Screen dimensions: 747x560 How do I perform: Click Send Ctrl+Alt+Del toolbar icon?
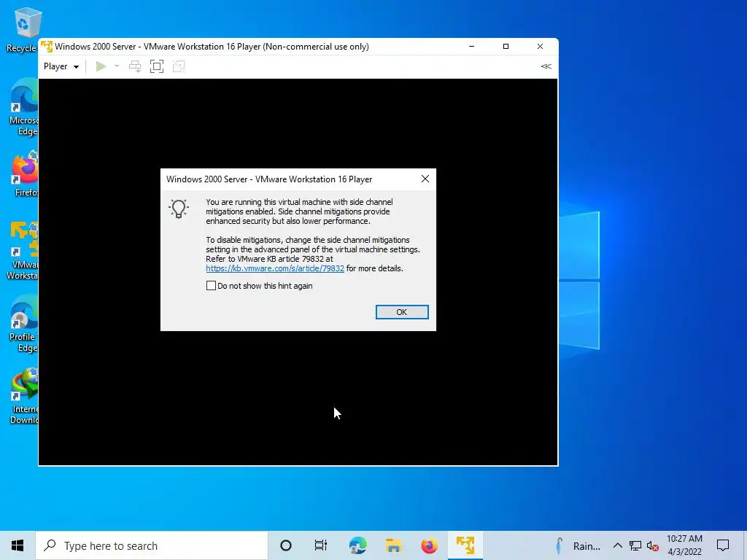coord(135,66)
